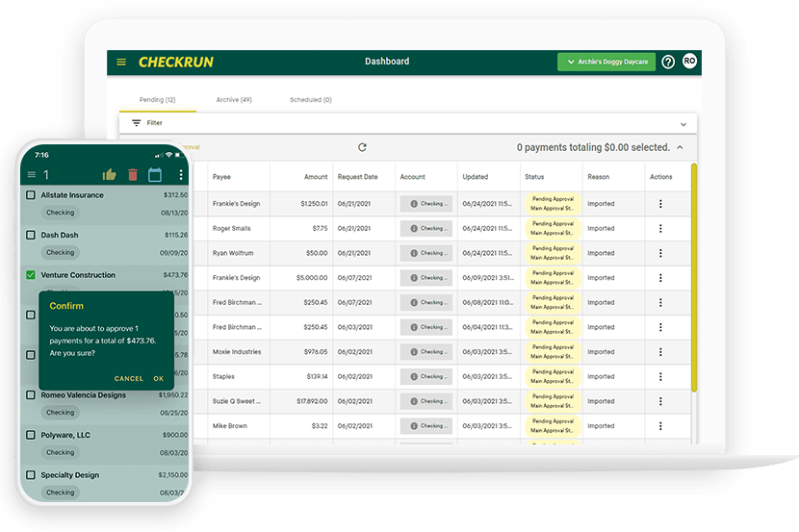Open actions menu for Ryan Wolfrum row
Viewport: 799px width, 532px height.
coord(660,253)
